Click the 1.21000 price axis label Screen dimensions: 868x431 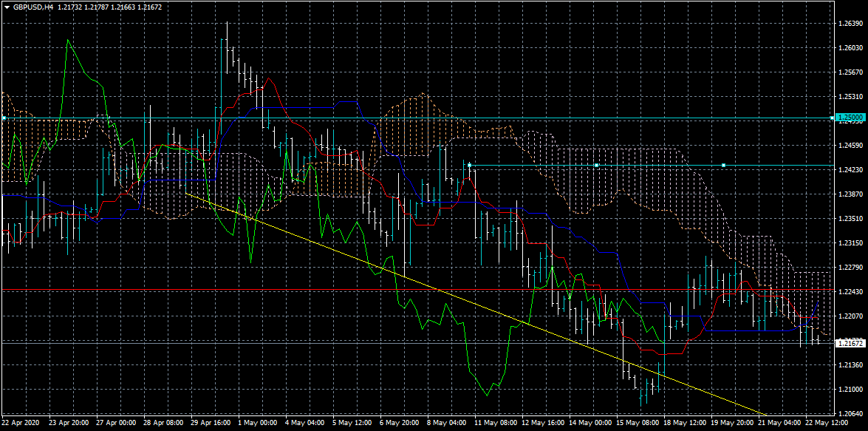click(x=851, y=389)
